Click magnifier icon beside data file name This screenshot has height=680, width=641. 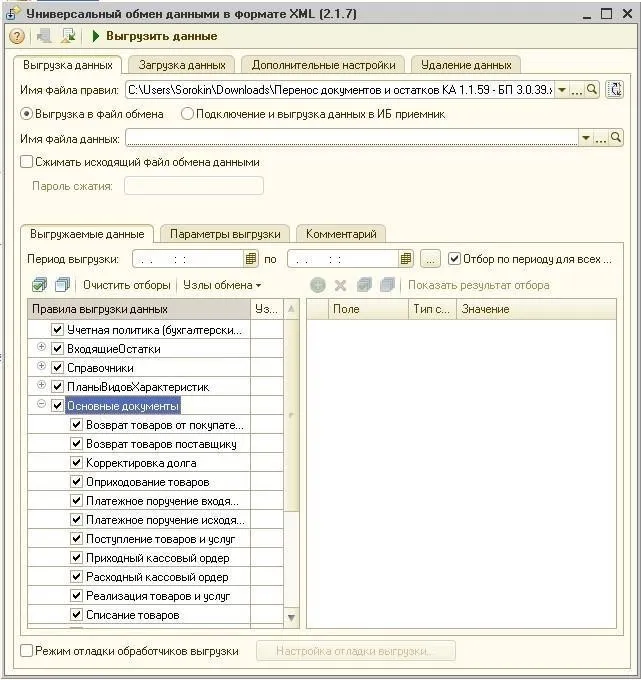click(x=616, y=138)
